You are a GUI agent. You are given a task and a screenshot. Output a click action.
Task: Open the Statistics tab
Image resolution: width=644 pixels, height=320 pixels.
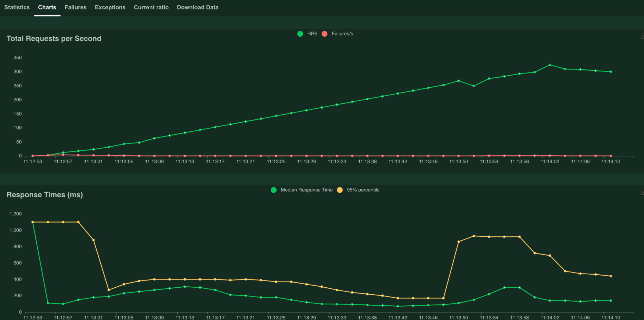tap(17, 8)
